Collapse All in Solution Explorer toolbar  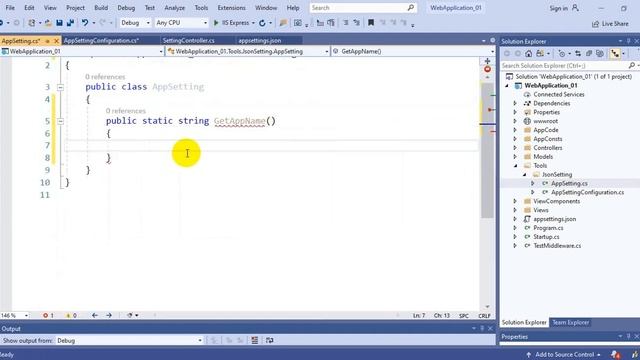(589, 53)
